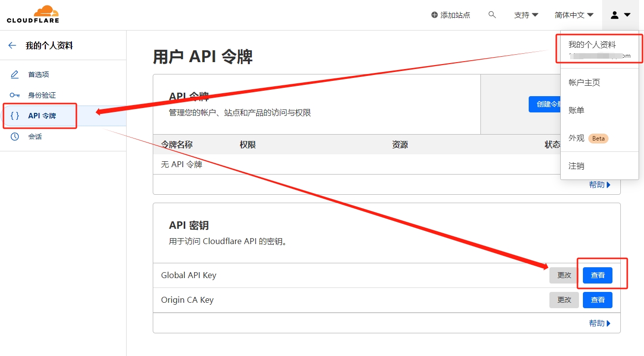Open 身份验证 in the sidebar
Viewport: 644px width, 356px height.
point(42,95)
